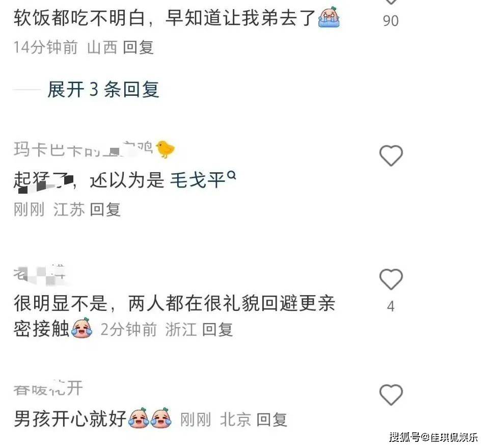Tap the 90 likes count

391,20
